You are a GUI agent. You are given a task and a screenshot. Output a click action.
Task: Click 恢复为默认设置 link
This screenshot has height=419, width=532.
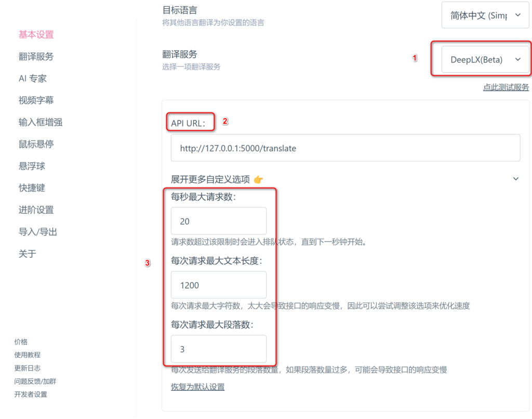click(198, 387)
